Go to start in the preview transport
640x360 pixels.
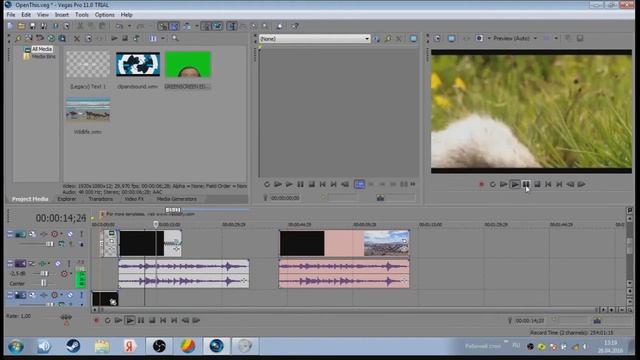(548, 184)
